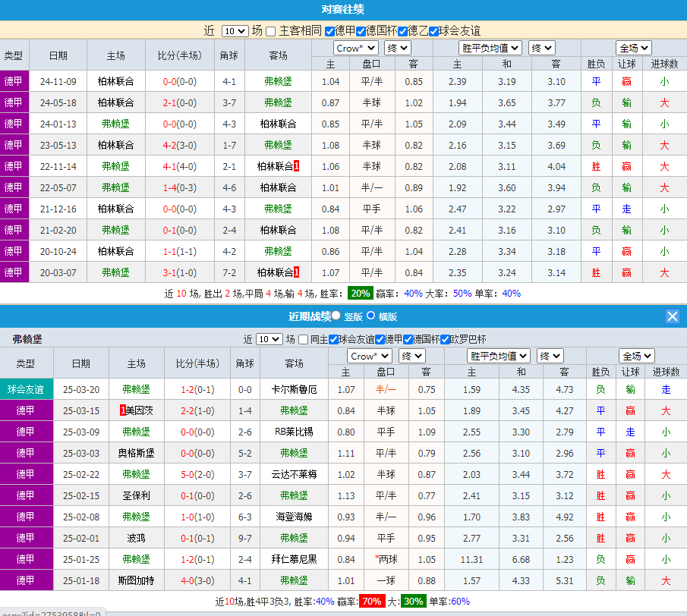Uncheck the 德乙 checkbox
The image size is (687, 616).
(x=402, y=31)
